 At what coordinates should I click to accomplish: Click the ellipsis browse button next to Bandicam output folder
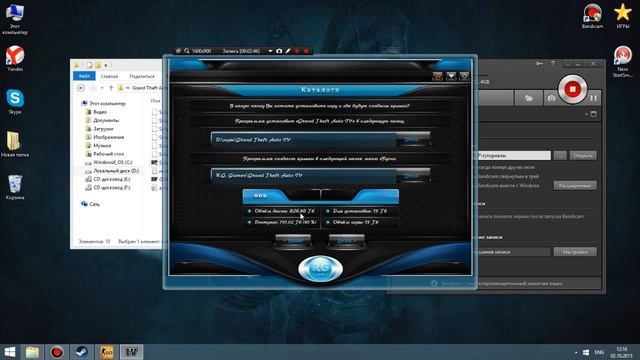point(560,156)
